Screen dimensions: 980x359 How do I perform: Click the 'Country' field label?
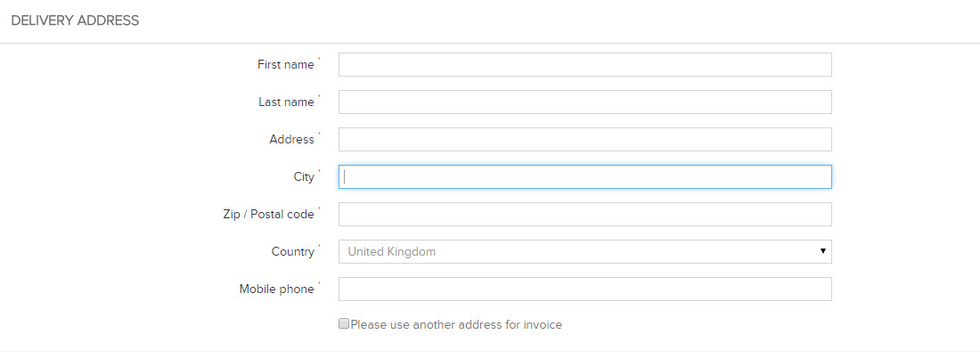coord(292,252)
